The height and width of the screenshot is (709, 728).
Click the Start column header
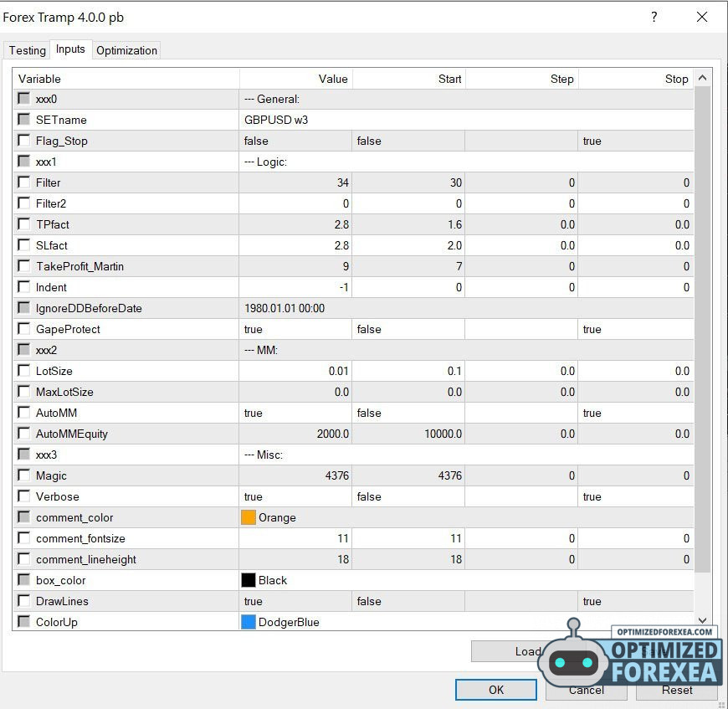pyautogui.click(x=408, y=79)
